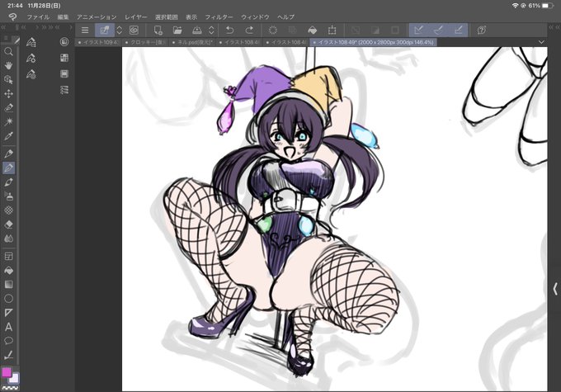Toggle the highlighted simple mode switch button
This screenshot has height=392, width=561.
pos(105,30)
